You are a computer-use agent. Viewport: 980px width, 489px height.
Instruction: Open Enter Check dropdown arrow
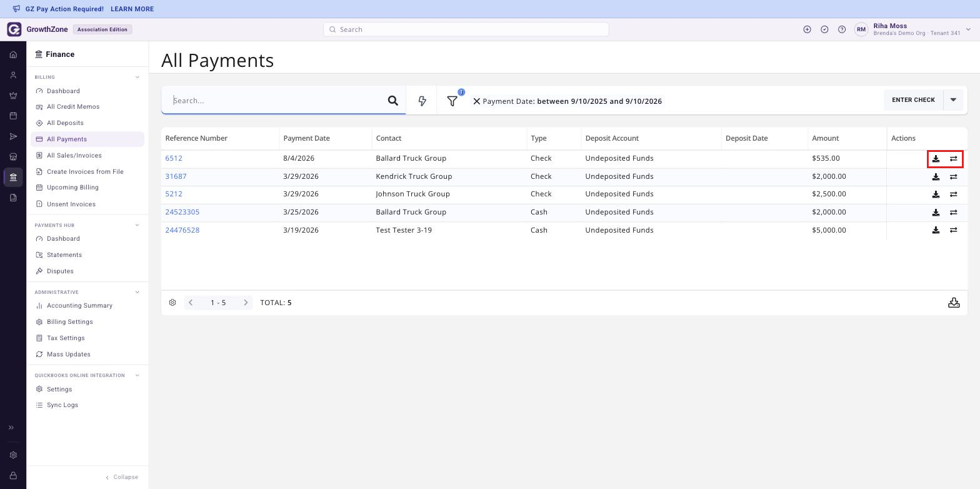pos(953,100)
